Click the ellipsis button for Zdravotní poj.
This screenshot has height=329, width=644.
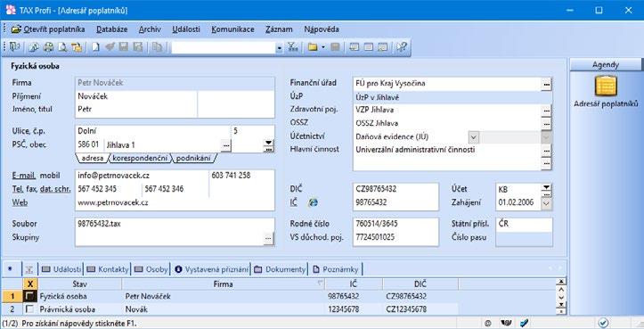click(546, 111)
